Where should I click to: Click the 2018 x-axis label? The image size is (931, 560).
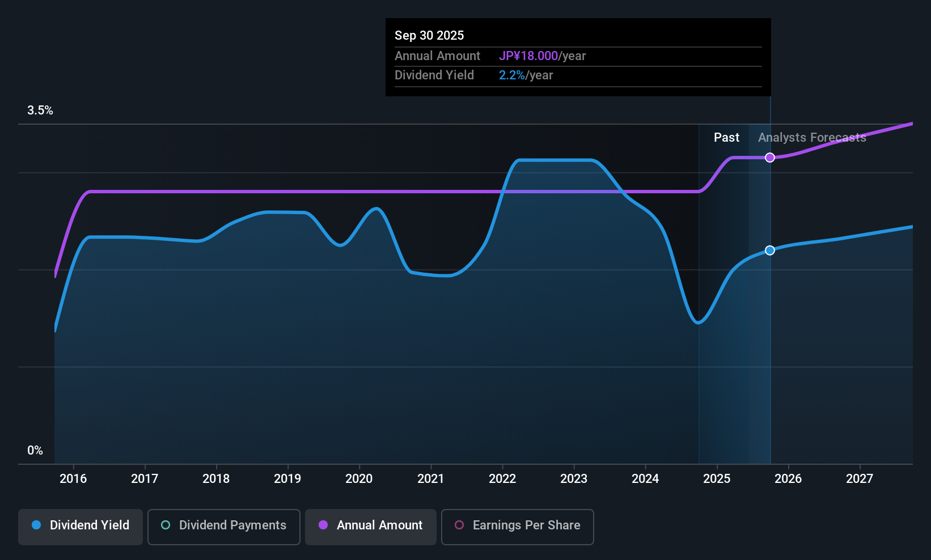216,479
